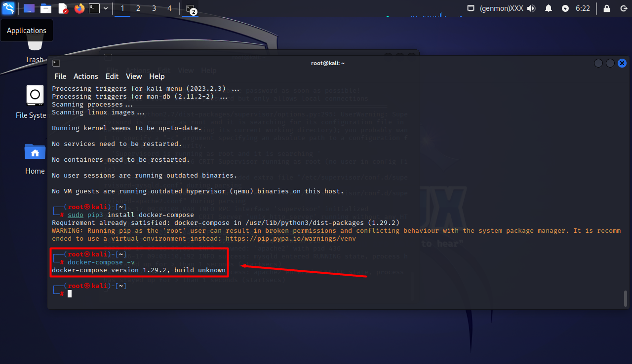Screen dimensions: 632x364
Task: Open the Edit menu in front terminal
Action: pos(112,76)
